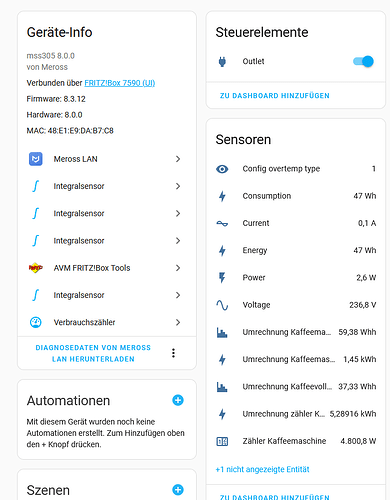Open the FRITZ!Box 7590 (UI) link
Screen dimensions: 390x500
pyautogui.click(x=120, y=83)
